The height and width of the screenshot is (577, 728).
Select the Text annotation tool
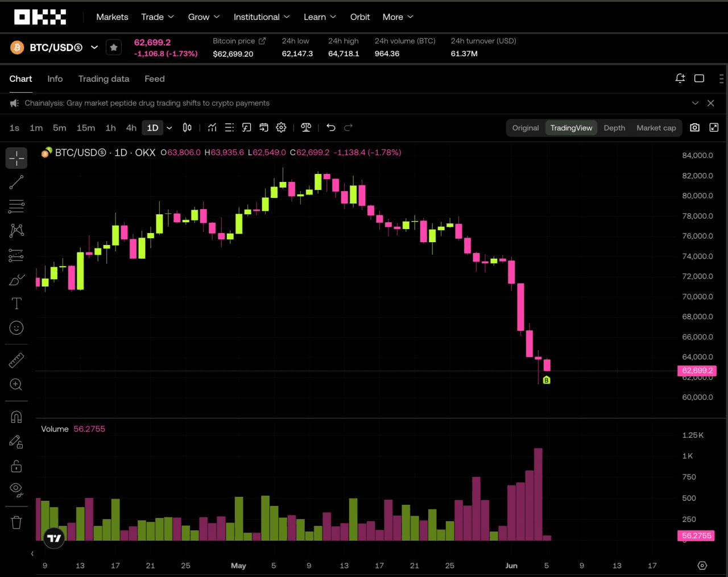click(x=16, y=304)
